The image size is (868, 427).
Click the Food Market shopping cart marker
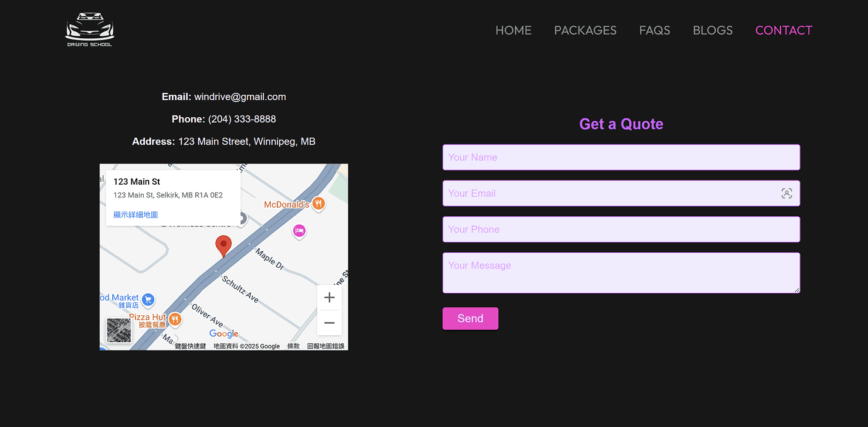pyautogui.click(x=147, y=300)
